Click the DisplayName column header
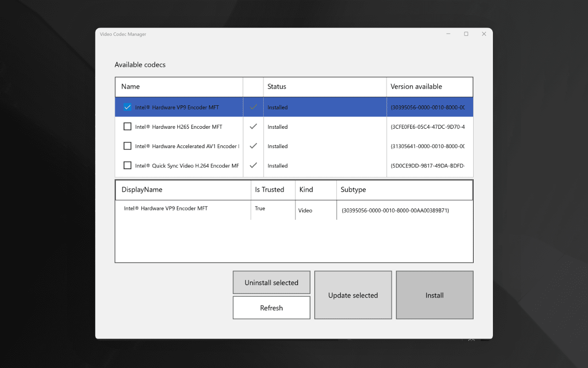The width and height of the screenshot is (588, 368). [x=141, y=190]
